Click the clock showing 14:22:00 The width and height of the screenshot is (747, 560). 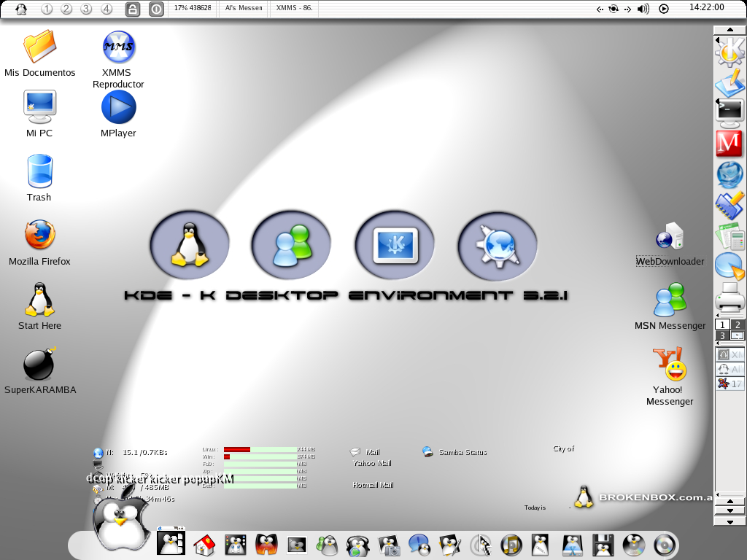(706, 7)
